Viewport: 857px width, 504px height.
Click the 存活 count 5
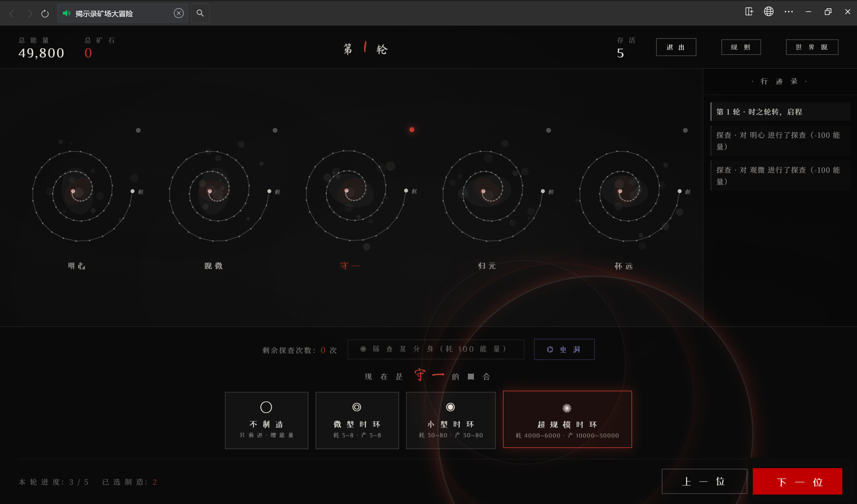pos(620,53)
